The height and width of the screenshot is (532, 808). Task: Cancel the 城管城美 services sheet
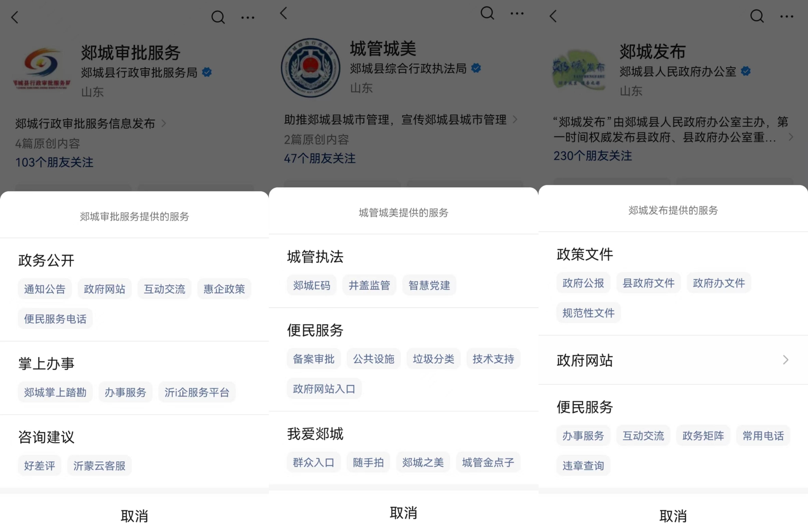pos(403,513)
